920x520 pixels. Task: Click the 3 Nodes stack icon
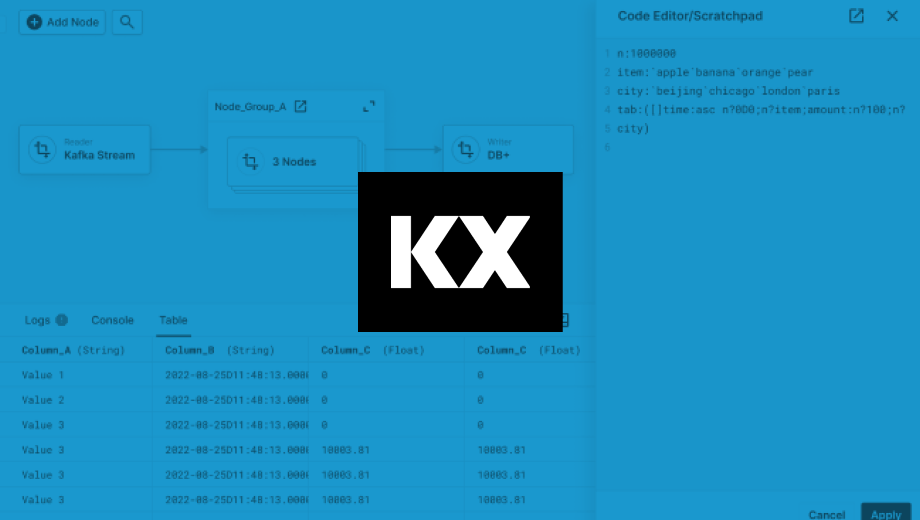tap(251, 161)
